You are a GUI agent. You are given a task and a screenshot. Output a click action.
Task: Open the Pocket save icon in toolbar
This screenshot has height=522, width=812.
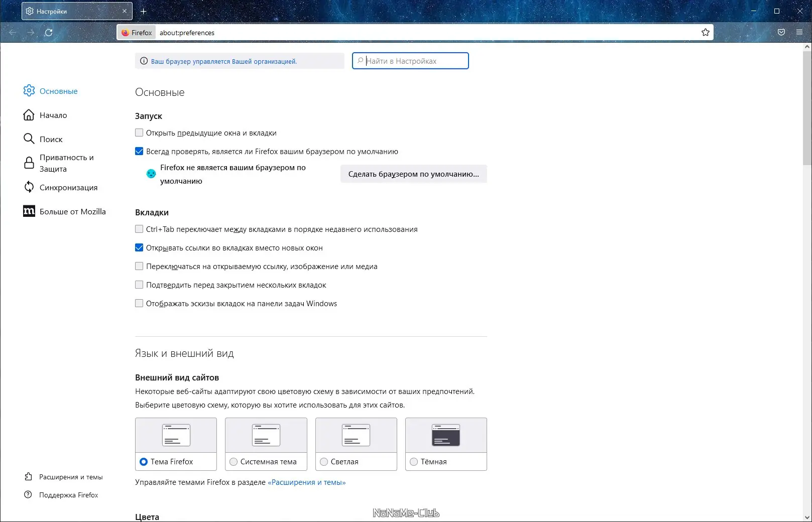pyautogui.click(x=781, y=32)
